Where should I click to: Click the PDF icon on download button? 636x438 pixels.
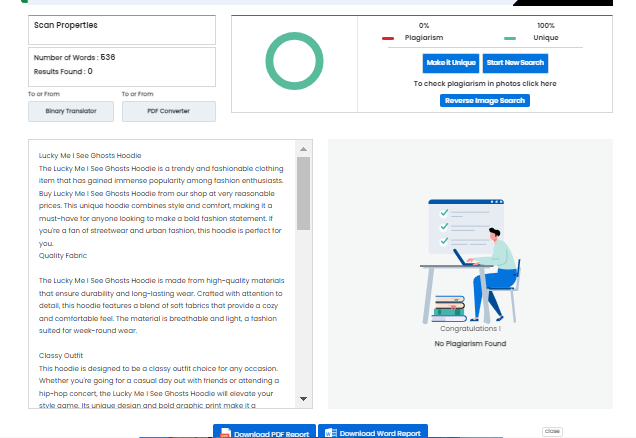click(x=225, y=433)
